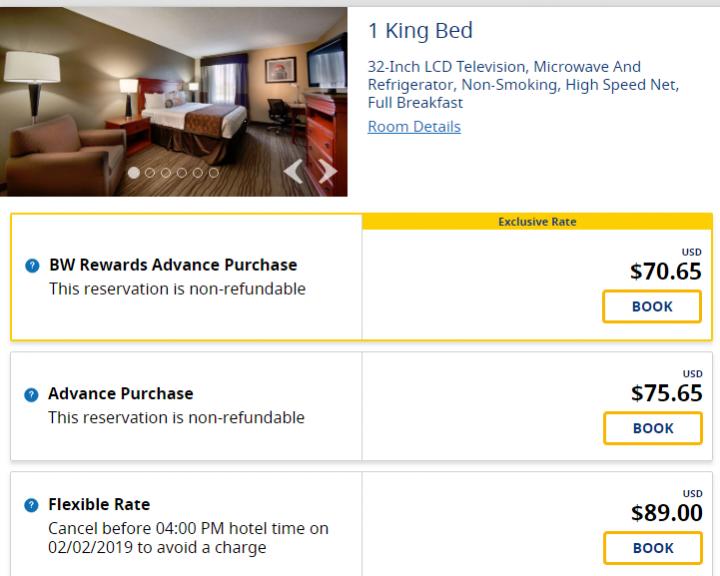Open help for BW Rewards Advance Purchase

[x=32, y=266]
